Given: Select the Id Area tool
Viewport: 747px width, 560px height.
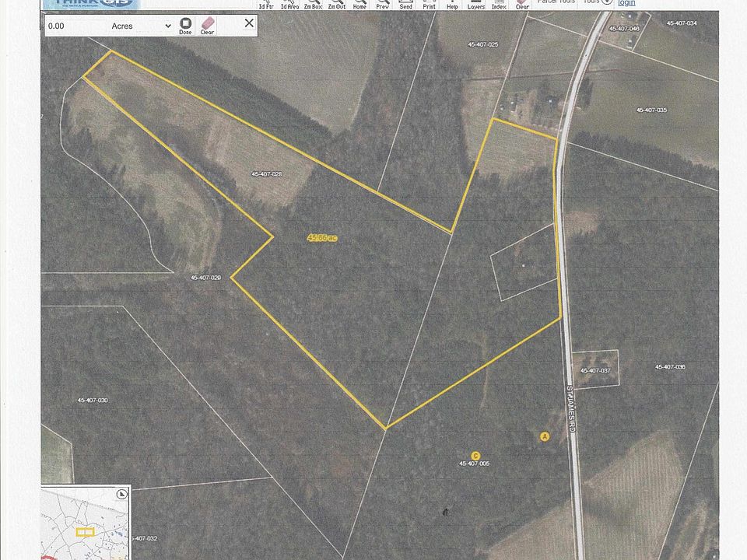Looking at the screenshot, I should click(289, 5).
